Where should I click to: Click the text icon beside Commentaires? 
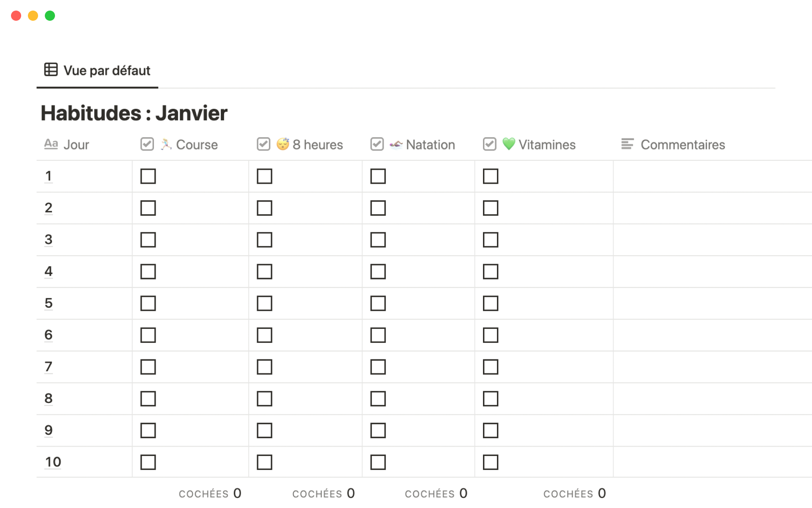(x=627, y=144)
